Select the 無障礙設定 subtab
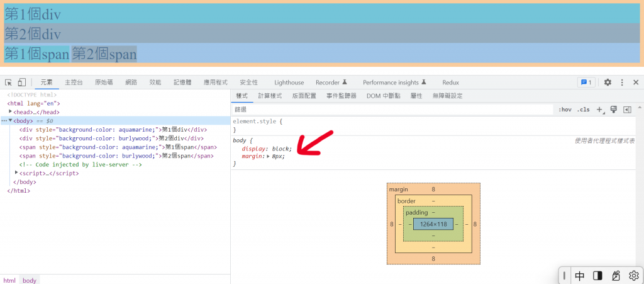 click(x=448, y=96)
